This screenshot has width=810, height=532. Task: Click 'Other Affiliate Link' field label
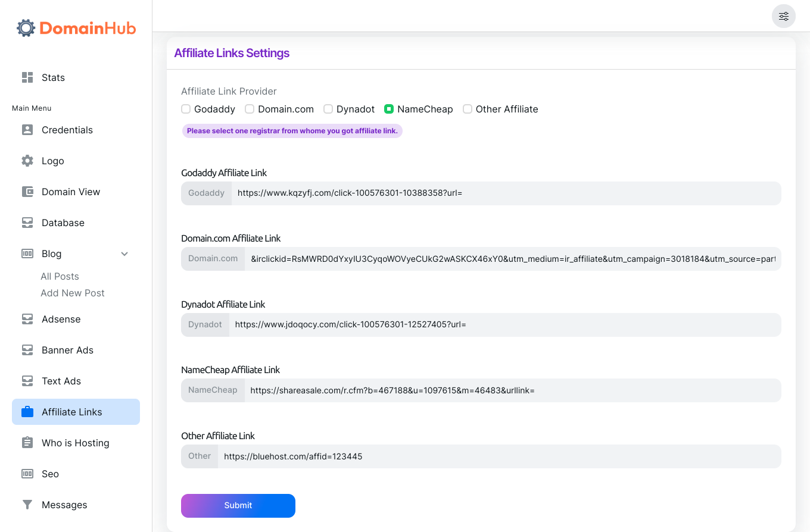[218, 436]
